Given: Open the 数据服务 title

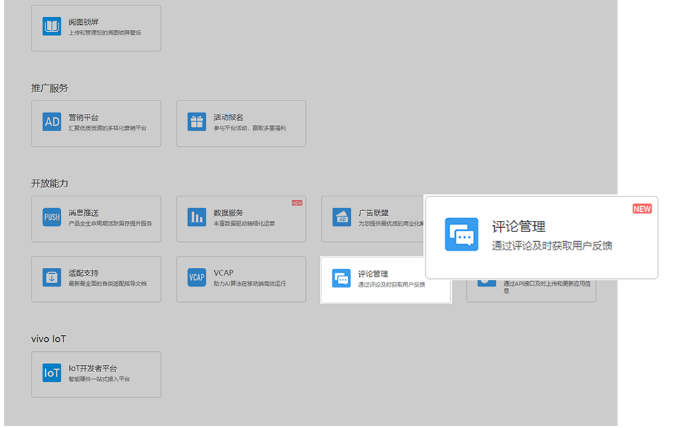Looking at the screenshot, I should click(228, 213).
